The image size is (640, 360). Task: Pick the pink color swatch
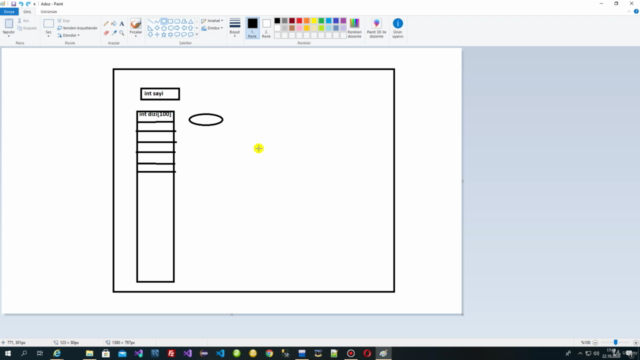pyautogui.click(x=299, y=28)
